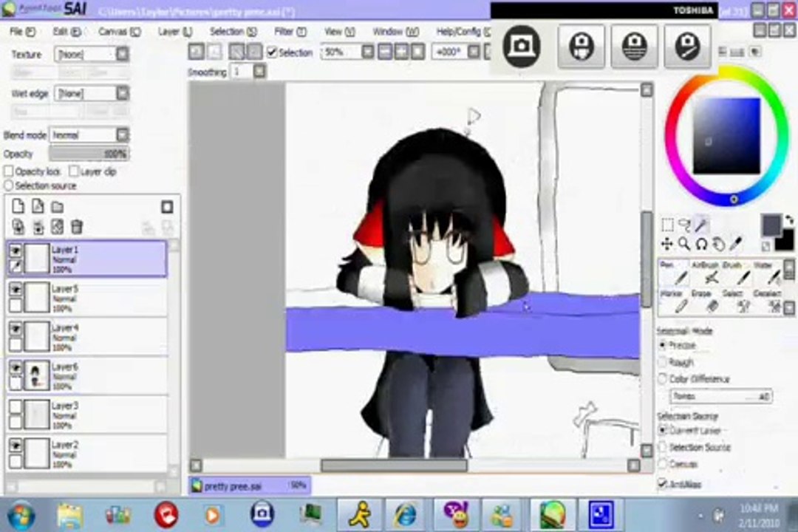The width and height of the screenshot is (798, 532).
Task: Choose the AirBrush tool
Action: point(707,273)
